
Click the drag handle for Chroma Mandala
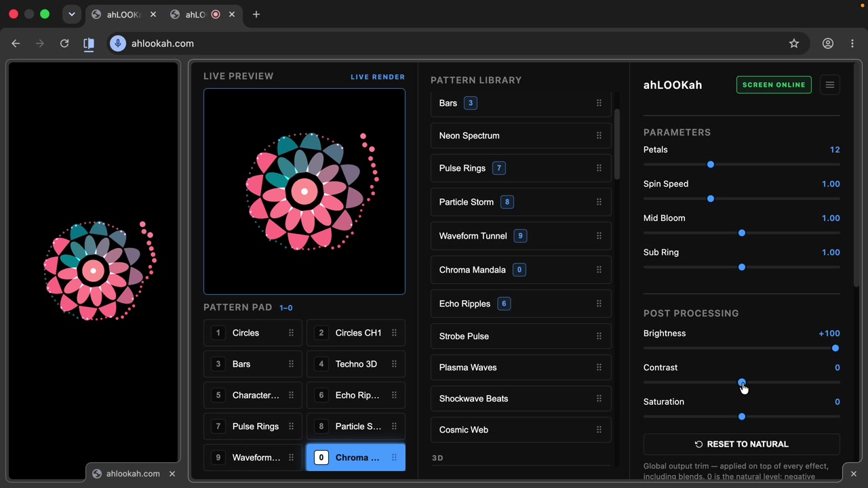click(x=599, y=270)
